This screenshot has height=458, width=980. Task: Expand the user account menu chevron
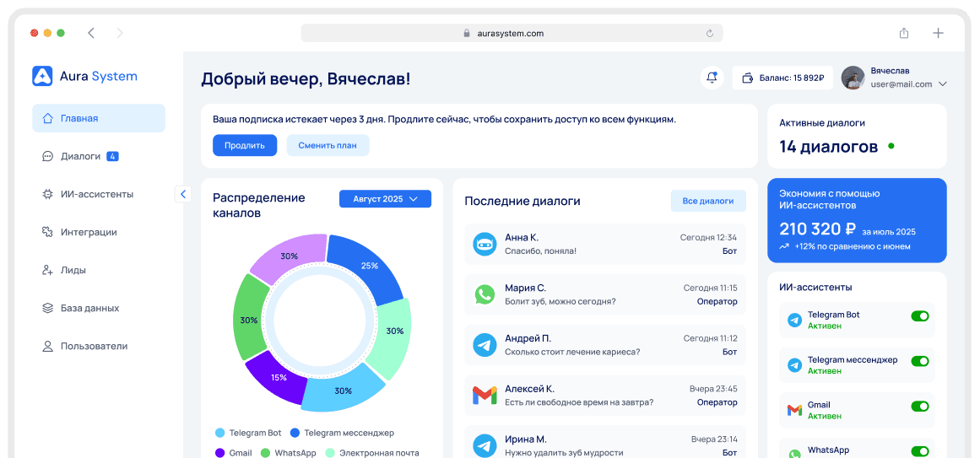pyautogui.click(x=943, y=84)
